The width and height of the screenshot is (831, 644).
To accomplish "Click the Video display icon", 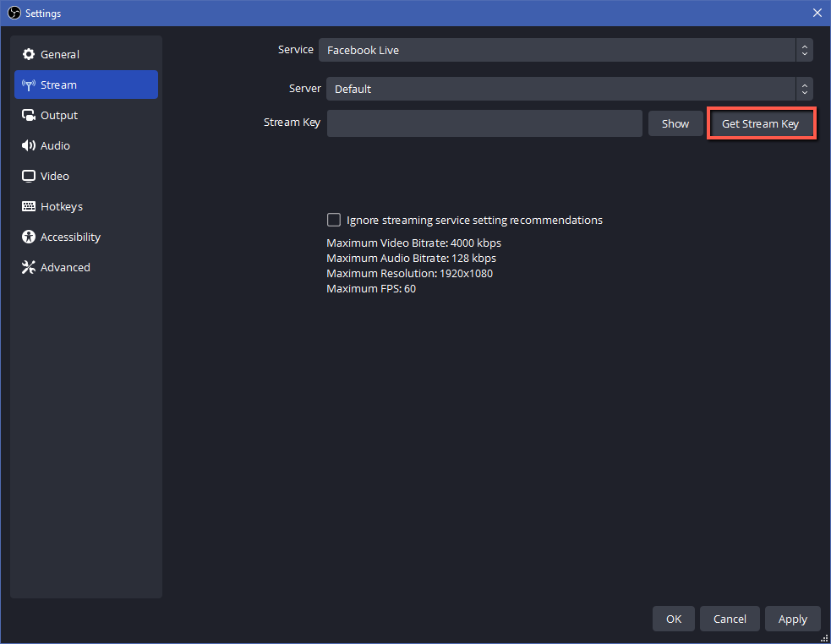I will (x=29, y=176).
